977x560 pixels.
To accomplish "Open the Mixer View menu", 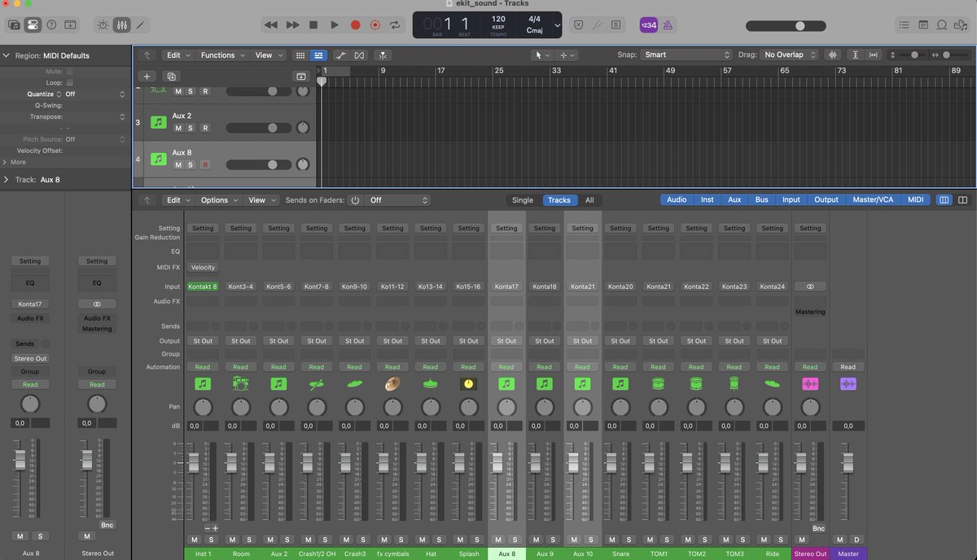I will (x=261, y=199).
